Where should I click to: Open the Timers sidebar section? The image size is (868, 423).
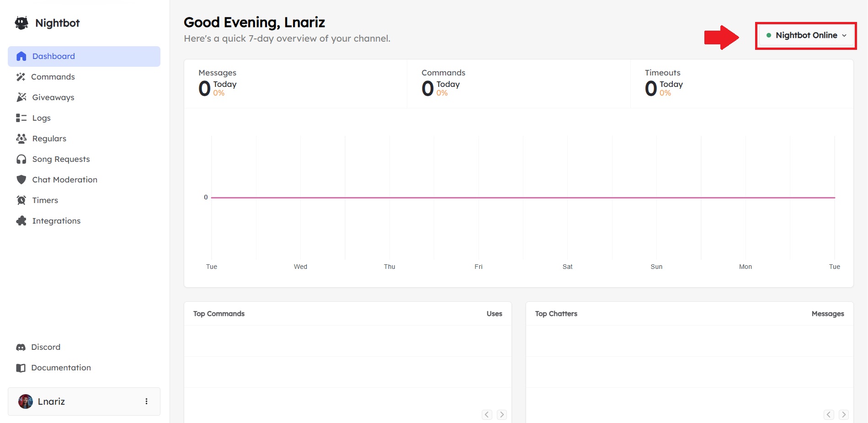(84, 200)
